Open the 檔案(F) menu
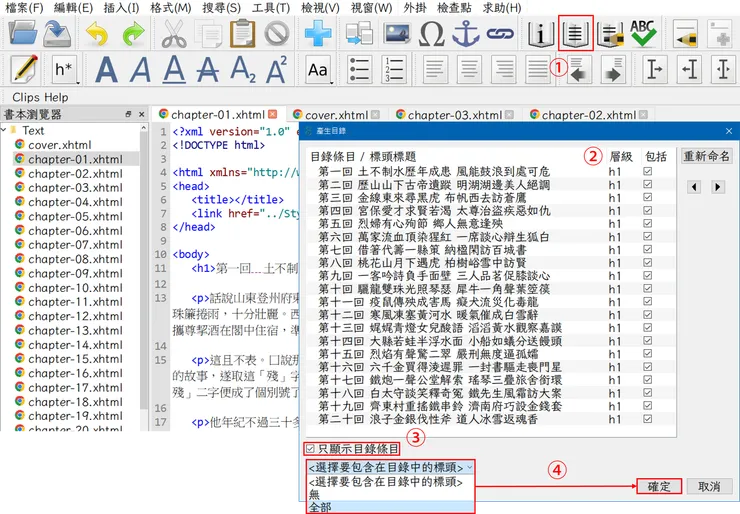The width and height of the screenshot is (740, 514). click(x=24, y=8)
